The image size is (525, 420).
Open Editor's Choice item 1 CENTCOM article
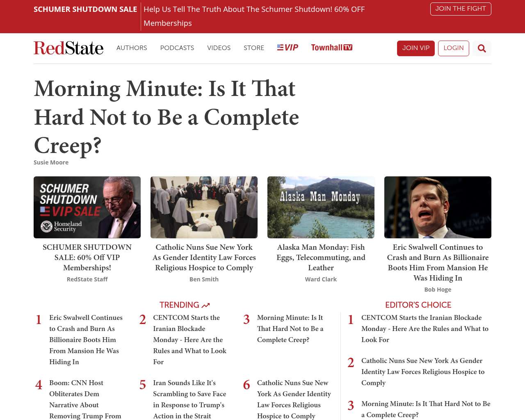pyautogui.click(x=425, y=329)
